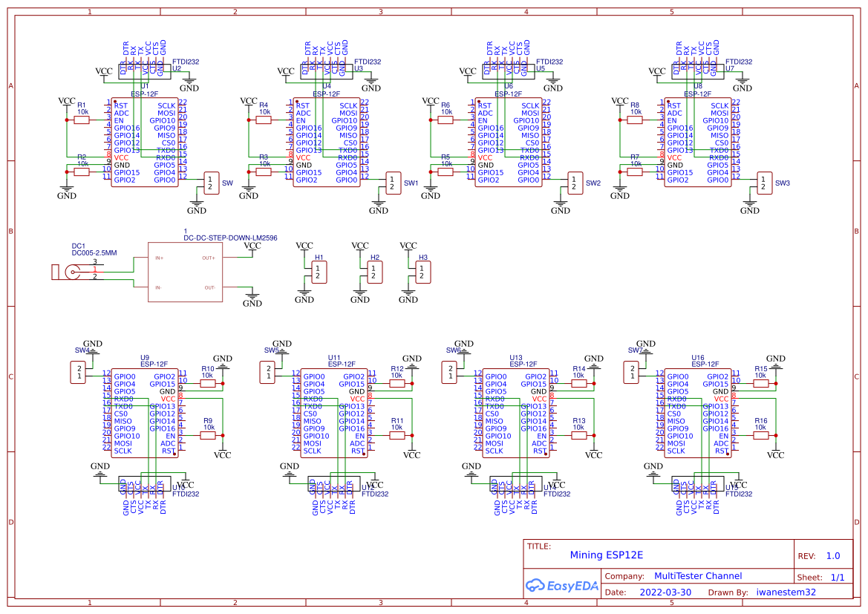Toggle switch SW3 near U8
The width and height of the screenshot is (868, 614).
pos(764,183)
